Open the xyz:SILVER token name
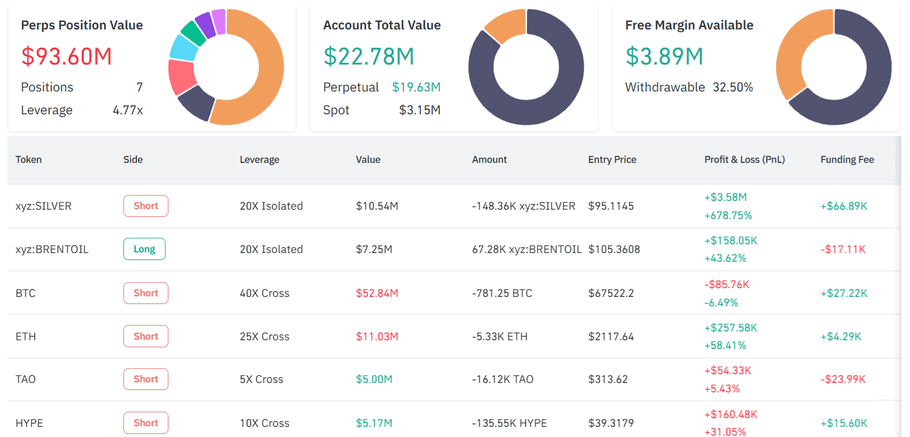Viewport: 910px width, 437px height. 43,206
